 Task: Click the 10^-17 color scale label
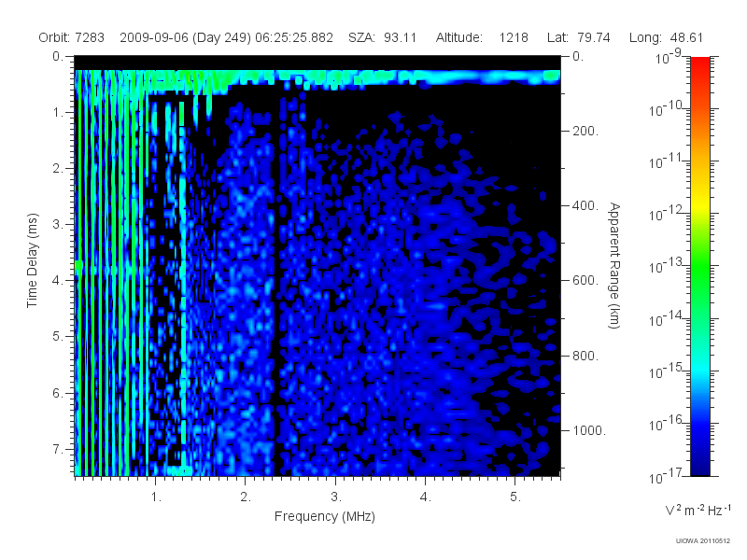click(x=666, y=476)
